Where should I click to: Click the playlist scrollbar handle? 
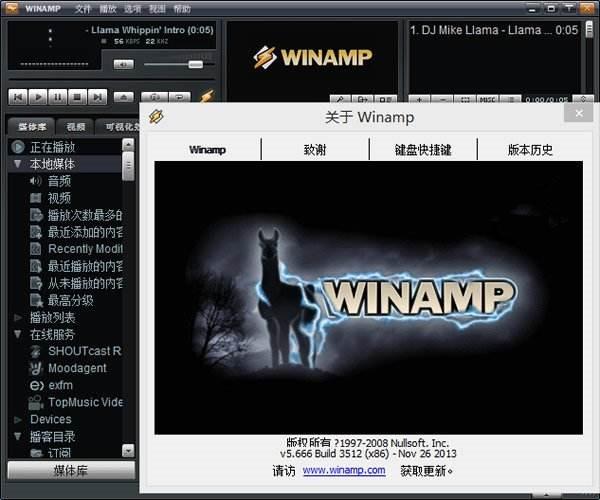(x=589, y=29)
